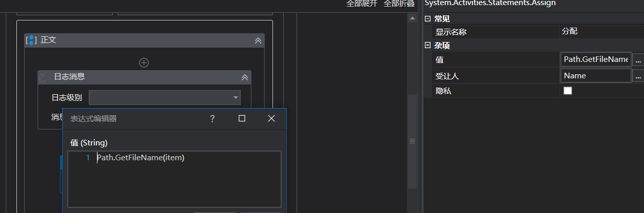Collapse the 常见 property group
The image size is (644, 213).
tap(427, 18)
